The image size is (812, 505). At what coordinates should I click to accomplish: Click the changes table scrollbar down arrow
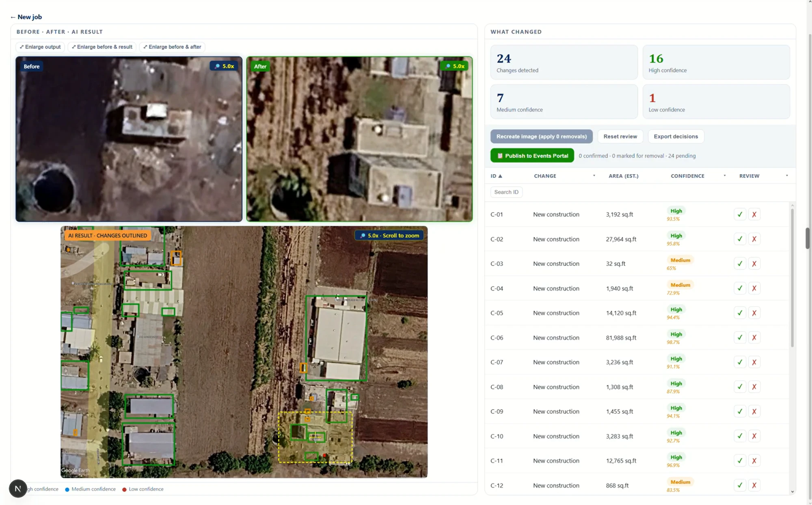click(x=792, y=492)
